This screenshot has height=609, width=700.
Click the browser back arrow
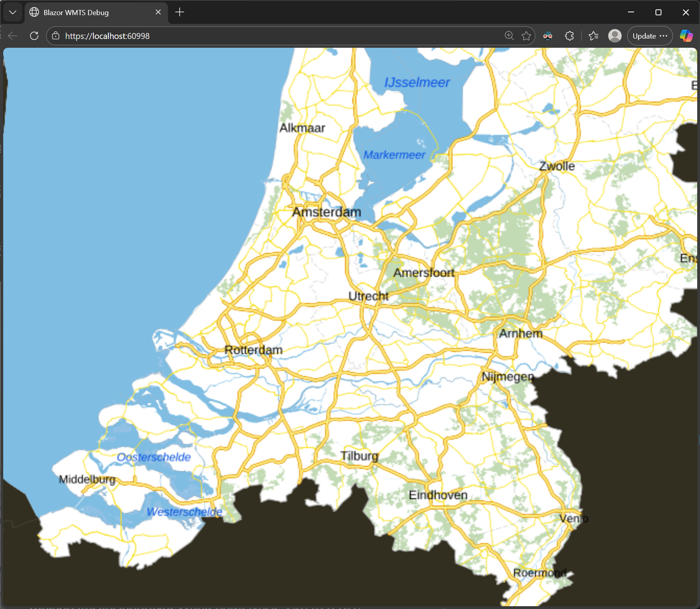13,36
